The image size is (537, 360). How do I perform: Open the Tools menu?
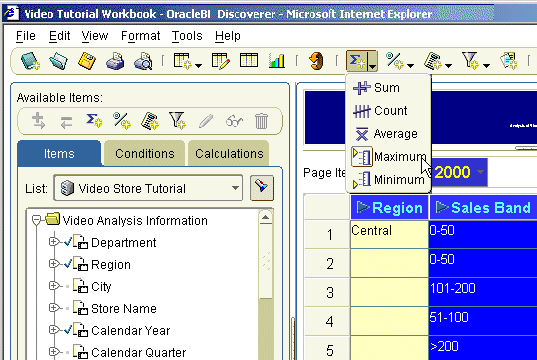[187, 36]
